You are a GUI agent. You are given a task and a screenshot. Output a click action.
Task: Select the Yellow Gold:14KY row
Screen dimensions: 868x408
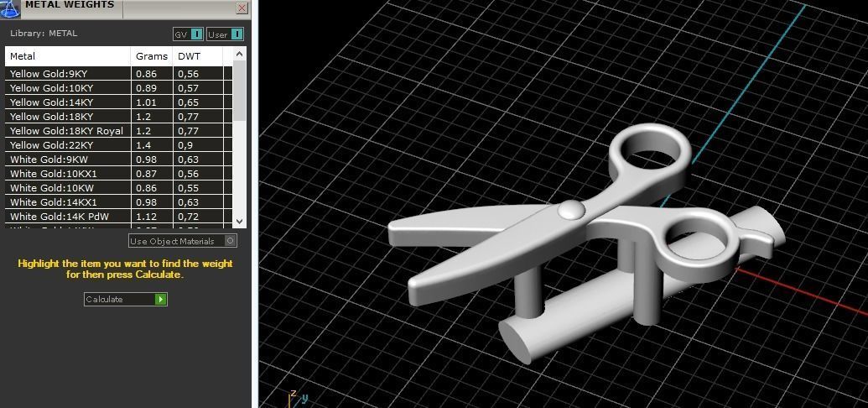point(118,102)
